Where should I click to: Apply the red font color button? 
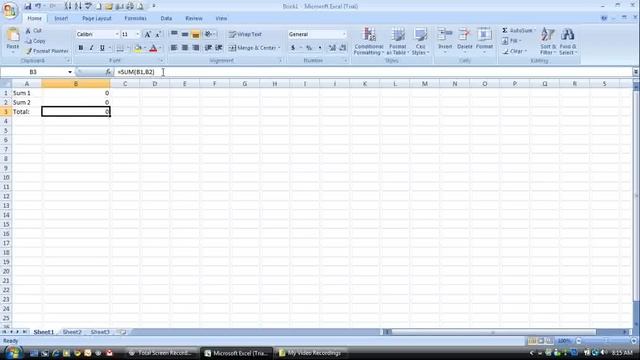(x=153, y=48)
